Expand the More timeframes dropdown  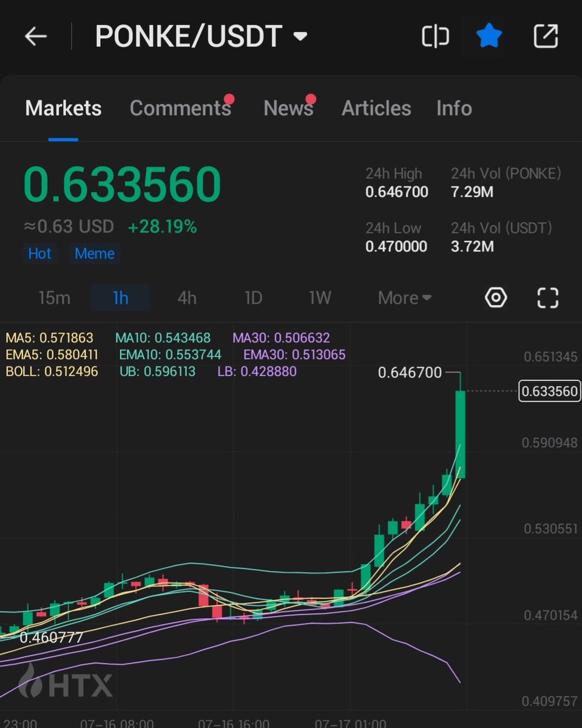405,298
